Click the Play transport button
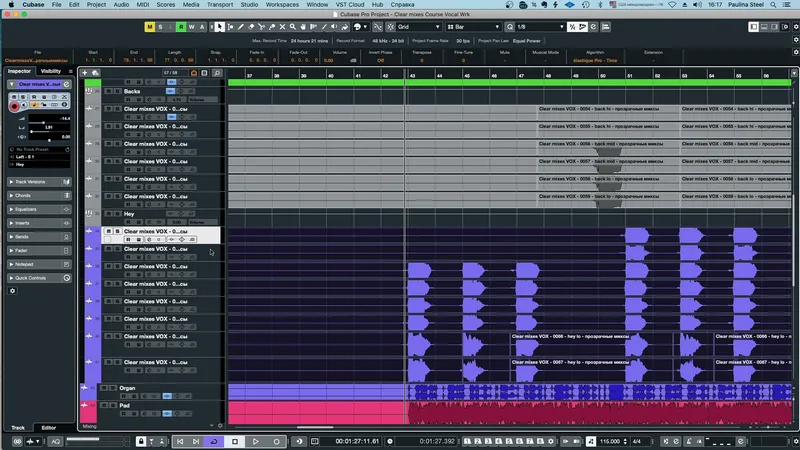The height and width of the screenshot is (450, 800). click(x=256, y=441)
